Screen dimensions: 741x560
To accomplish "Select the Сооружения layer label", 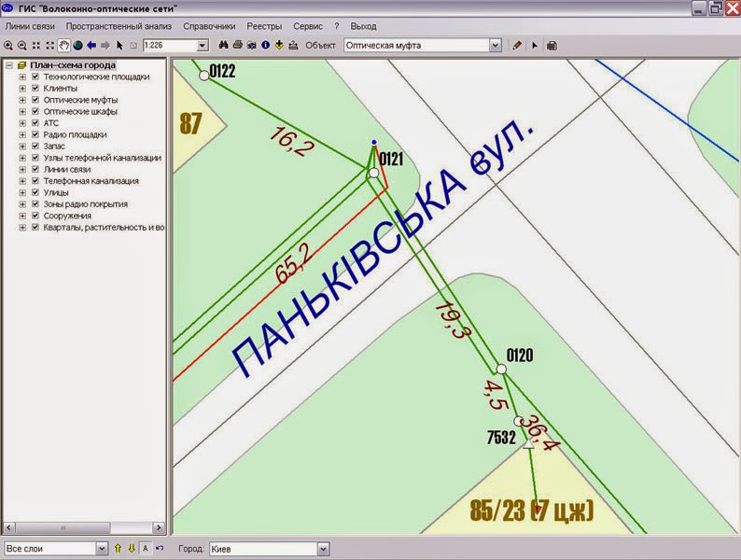I will pyautogui.click(x=67, y=216).
